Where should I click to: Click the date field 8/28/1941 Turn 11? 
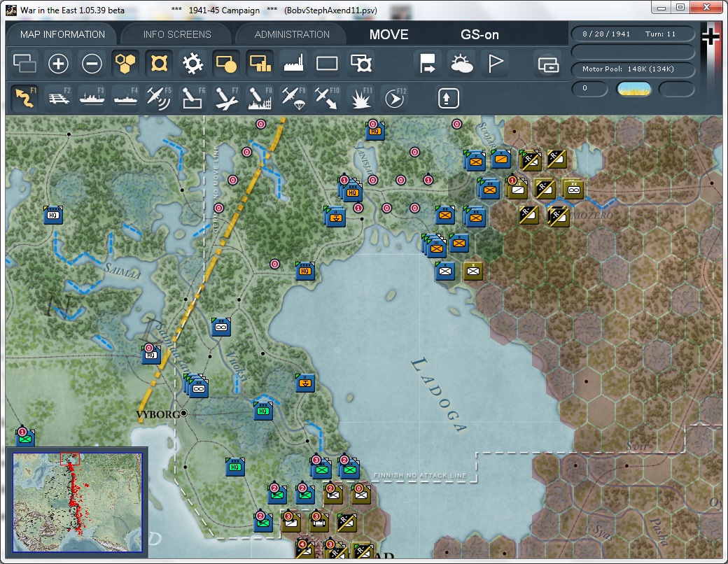[632, 34]
